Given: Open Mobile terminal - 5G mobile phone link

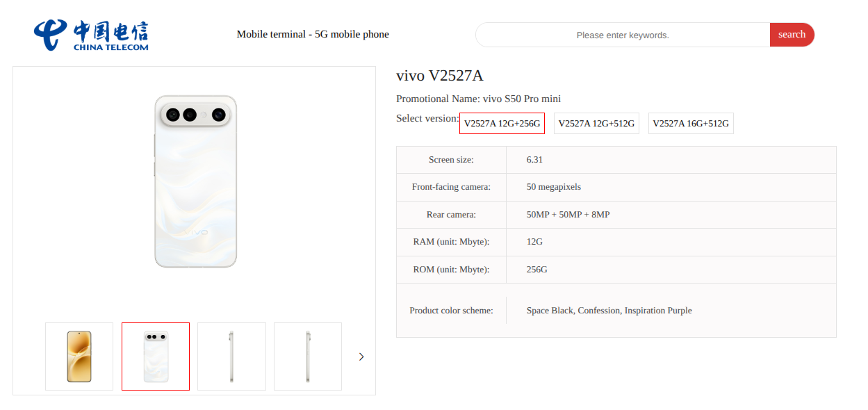Looking at the screenshot, I should 313,34.
